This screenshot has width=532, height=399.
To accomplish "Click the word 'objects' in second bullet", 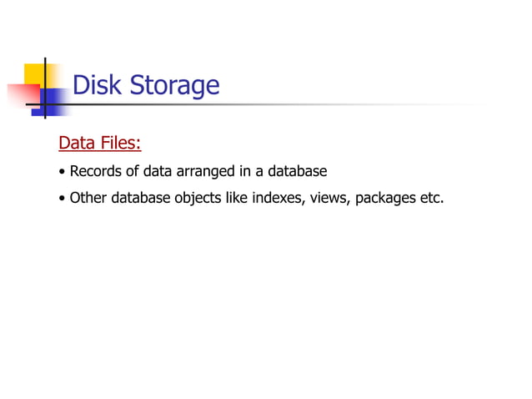I will click(198, 199).
